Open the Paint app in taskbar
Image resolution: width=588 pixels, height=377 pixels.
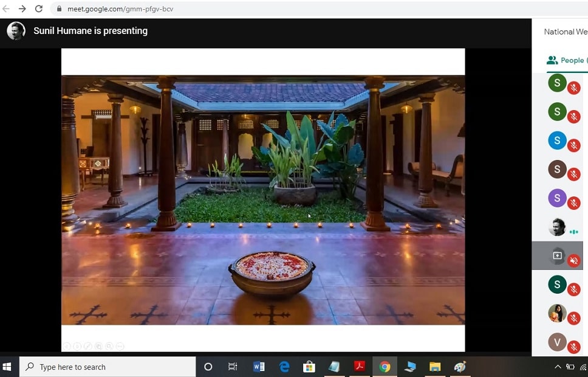[x=460, y=367]
